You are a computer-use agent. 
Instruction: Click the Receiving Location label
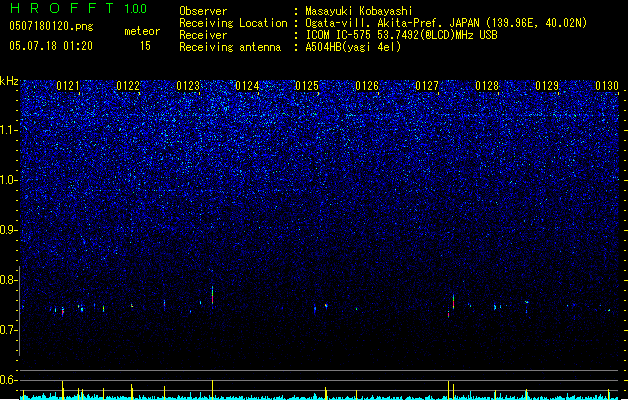coord(233,23)
